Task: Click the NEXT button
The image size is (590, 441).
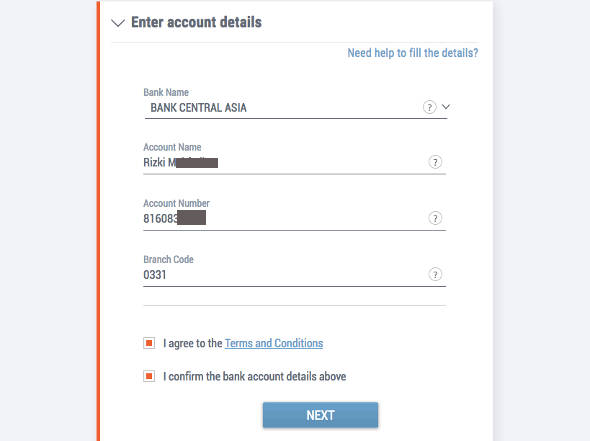Action: 320,415
